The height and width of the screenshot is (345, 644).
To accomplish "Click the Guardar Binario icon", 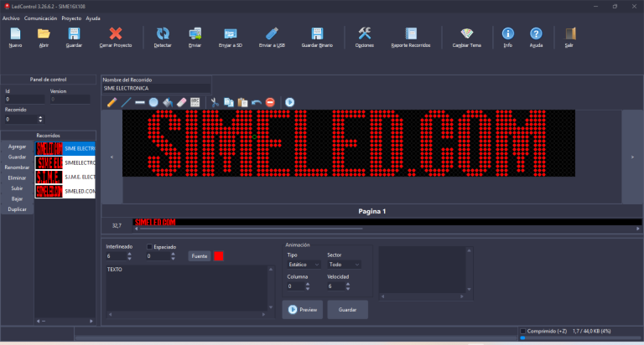I will tap(317, 33).
